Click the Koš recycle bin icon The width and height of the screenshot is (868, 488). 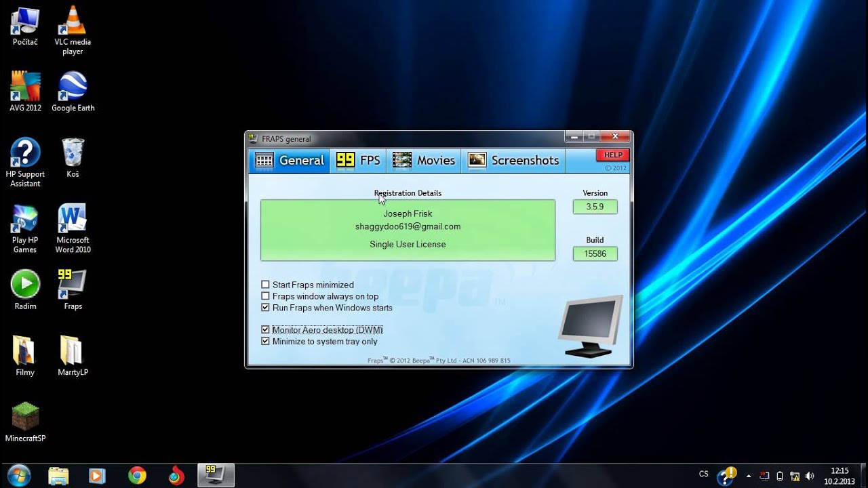pyautogui.click(x=73, y=158)
